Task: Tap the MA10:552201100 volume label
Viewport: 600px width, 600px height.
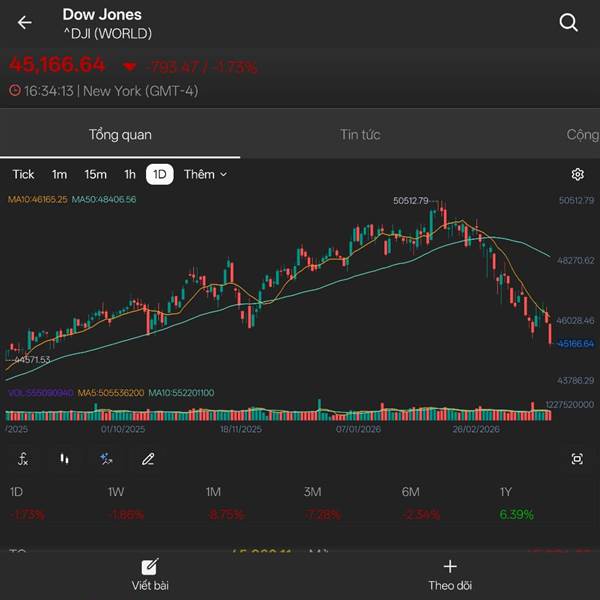Action: (181, 393)
